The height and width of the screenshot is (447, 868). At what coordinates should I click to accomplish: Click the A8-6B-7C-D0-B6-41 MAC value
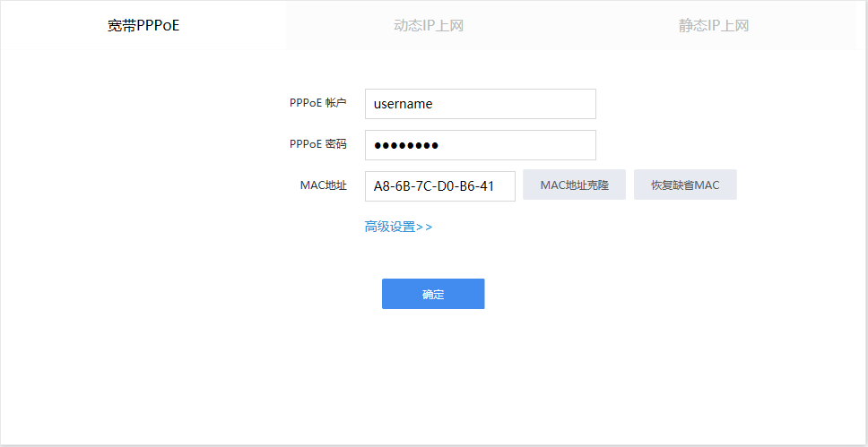click(434, 186)
